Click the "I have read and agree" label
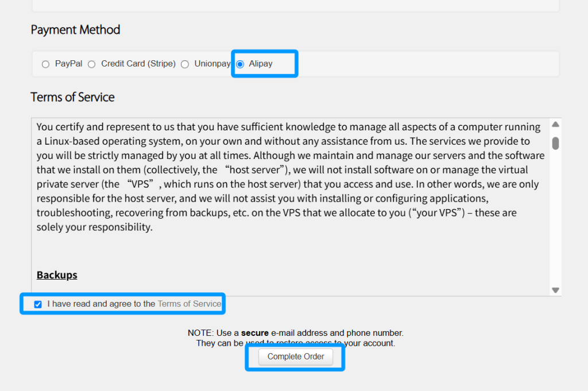This screenshot has width=588, height=391. pyautogui.click(x=101, y=304)
